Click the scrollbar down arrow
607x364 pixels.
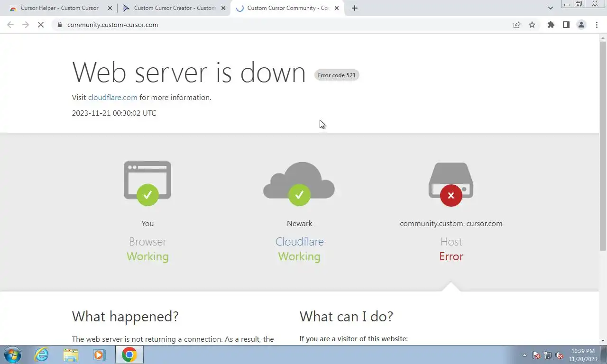[x=603, y=340]
